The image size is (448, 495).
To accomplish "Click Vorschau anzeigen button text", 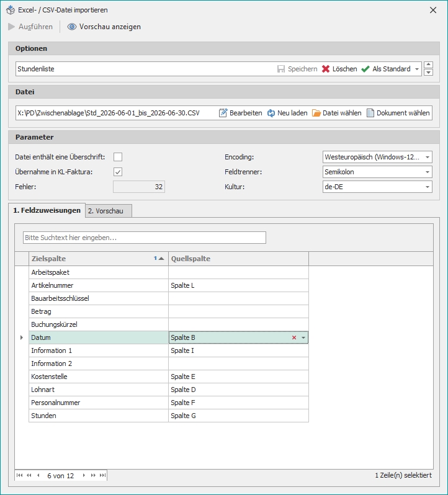I will pos(110,27).
